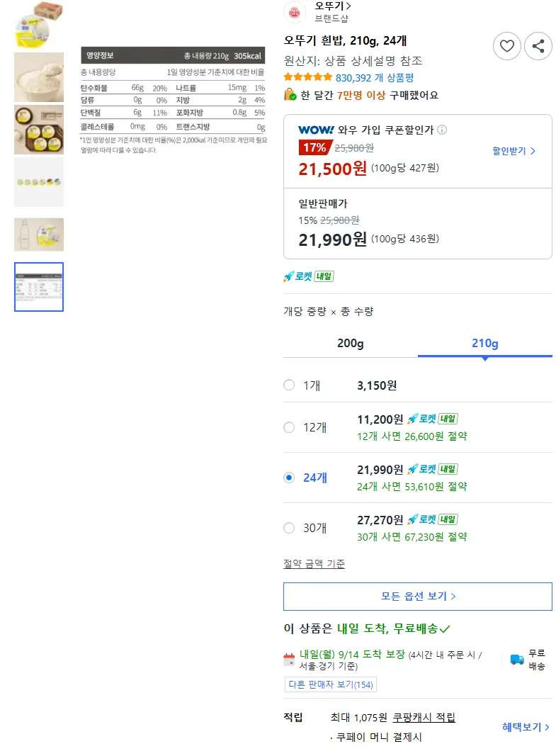Click the shopping bag icon beside monthly purchases
Image resolution: width=556 pixels, height=756 pixels.
pyautogui.click(x=290, y=94)
